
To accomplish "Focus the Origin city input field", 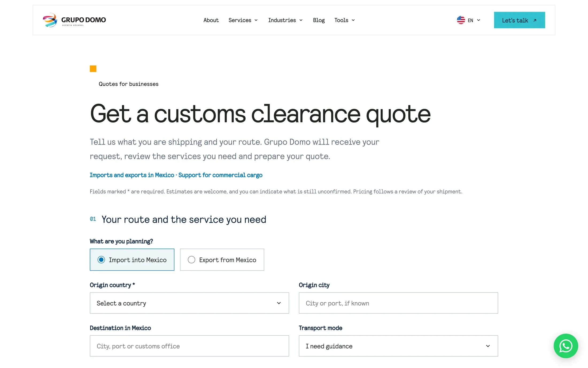I will pyautogui.click(x=398, y=303).
